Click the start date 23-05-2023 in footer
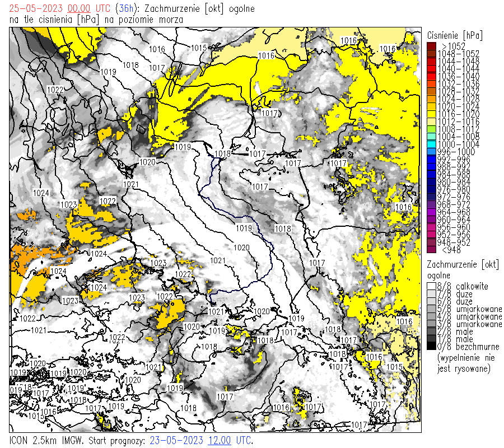The width and height of the screenshot is (504, 448). click(x=178, y=441)
